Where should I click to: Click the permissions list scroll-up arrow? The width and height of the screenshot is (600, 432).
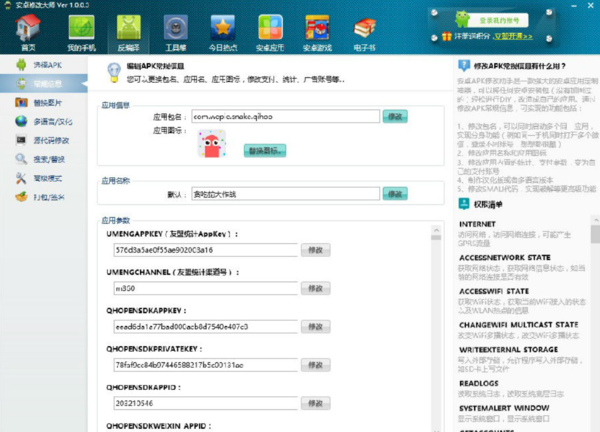click(x=596, y=220)
